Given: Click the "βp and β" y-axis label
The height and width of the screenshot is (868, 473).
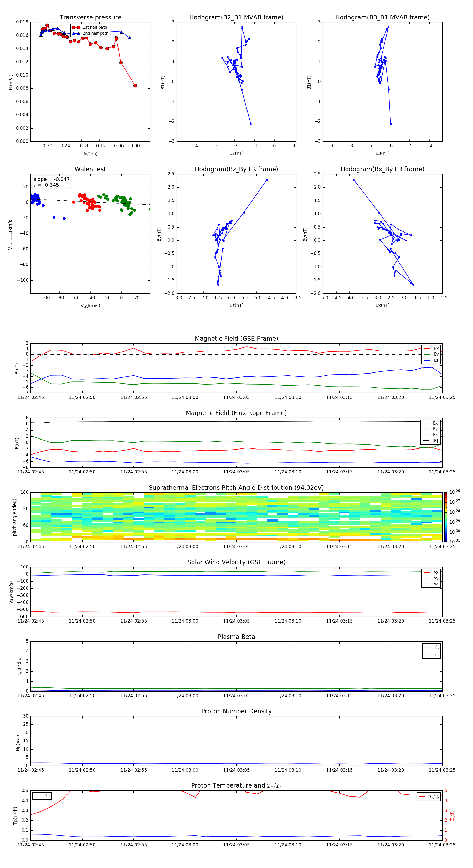Looking at the screenshot, I should coord(19,666).
